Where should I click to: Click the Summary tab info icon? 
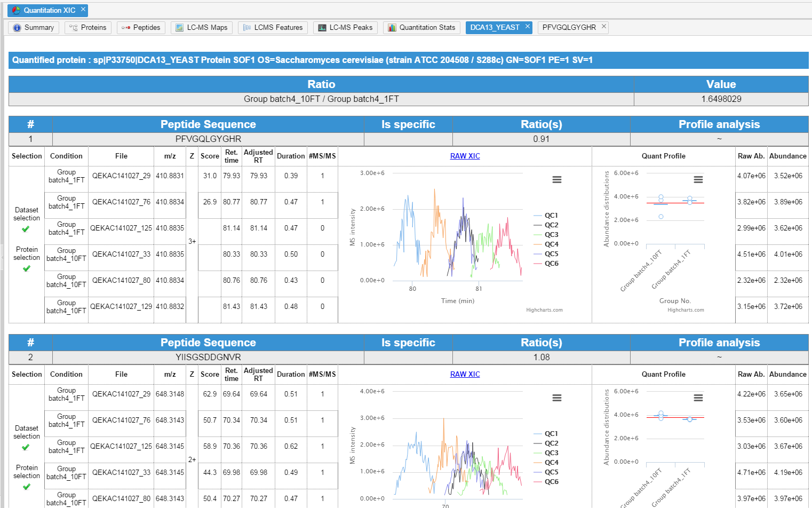pyautogui.click(x=17, y=28)
